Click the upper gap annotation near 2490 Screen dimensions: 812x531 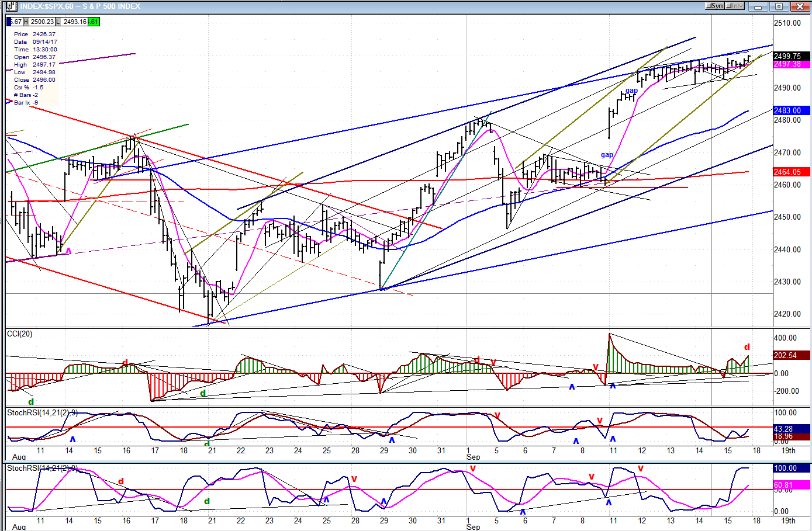point(631,91)
